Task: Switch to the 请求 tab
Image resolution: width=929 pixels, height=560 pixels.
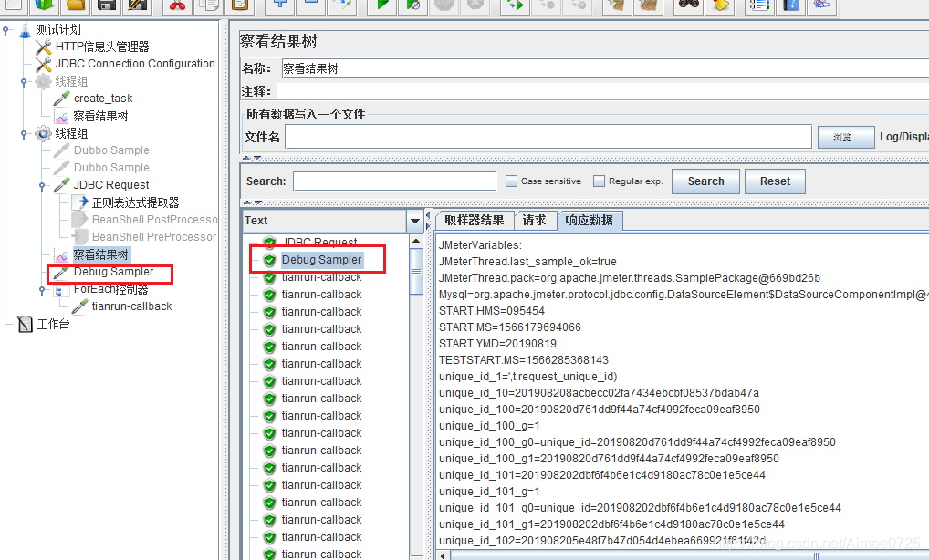Action: [x=535, y=220]
